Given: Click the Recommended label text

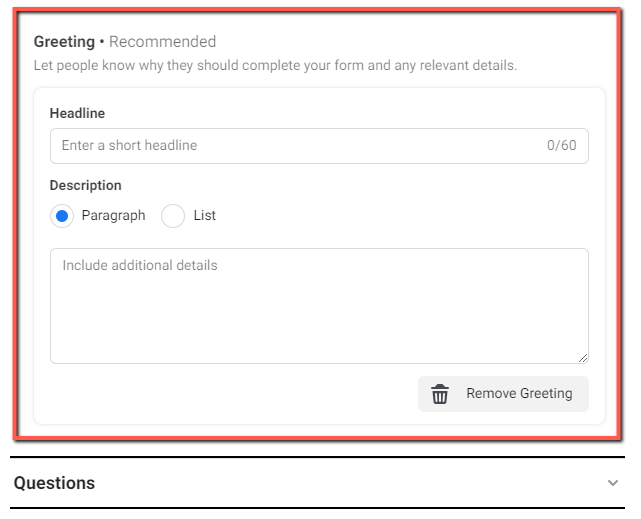Looking at the screenshot, I should [x=162, y=42].
